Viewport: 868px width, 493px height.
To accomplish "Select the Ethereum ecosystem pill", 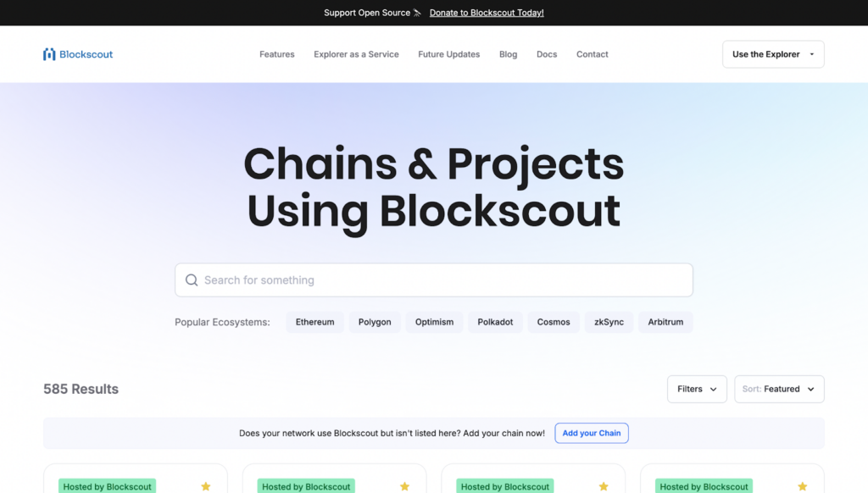I will click(x=314, y=322).
